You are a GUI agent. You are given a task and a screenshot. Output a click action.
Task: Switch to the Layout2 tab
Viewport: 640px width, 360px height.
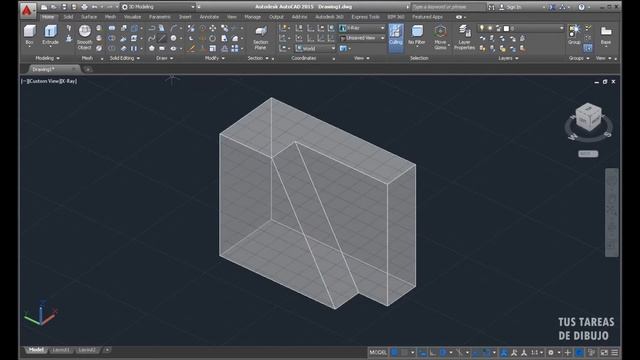pos(87,350)
